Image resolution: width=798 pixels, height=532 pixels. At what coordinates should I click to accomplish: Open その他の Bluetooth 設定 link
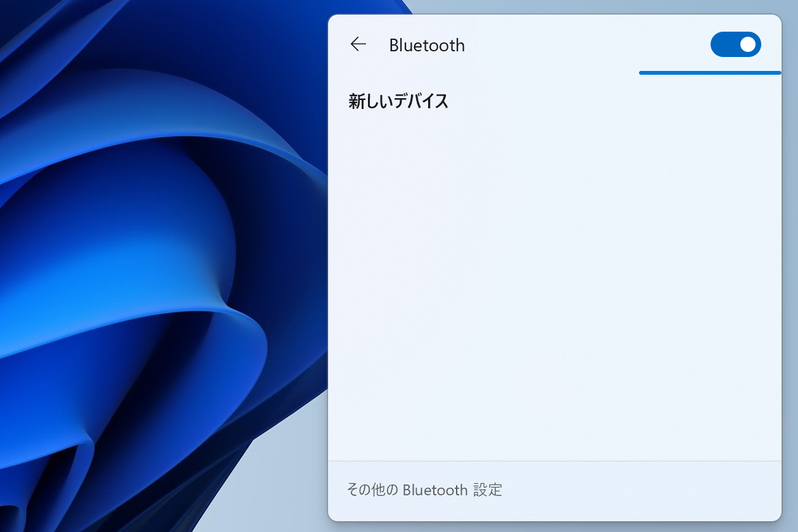(424, 490)
